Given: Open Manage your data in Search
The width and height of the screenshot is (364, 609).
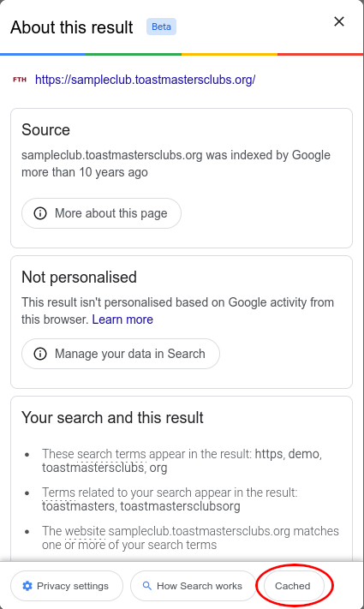Looking at the screenshot, I should [x=121, y=354].
